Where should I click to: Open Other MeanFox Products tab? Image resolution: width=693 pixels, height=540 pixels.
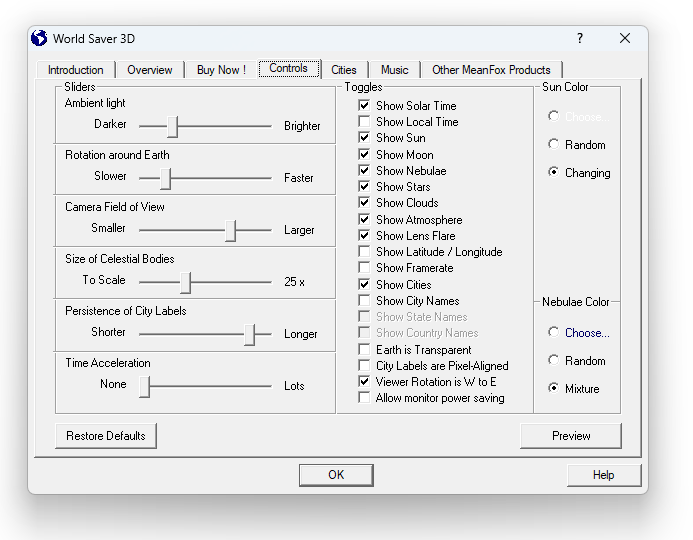491,70
